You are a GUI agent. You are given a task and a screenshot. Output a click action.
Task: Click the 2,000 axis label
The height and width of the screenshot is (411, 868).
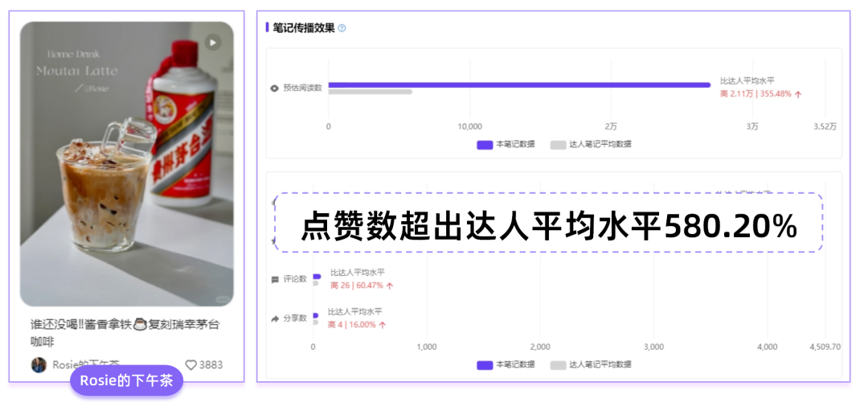540,347
